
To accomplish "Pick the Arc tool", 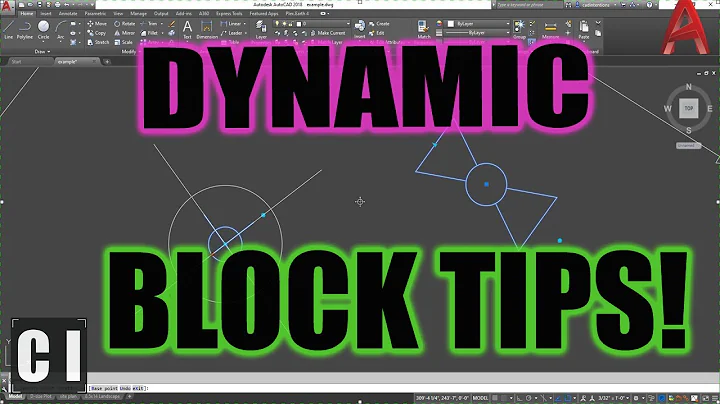I will (61, 30).
